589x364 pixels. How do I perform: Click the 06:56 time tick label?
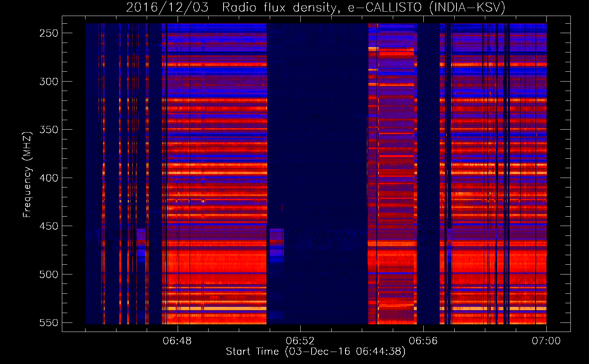point(423,341)
